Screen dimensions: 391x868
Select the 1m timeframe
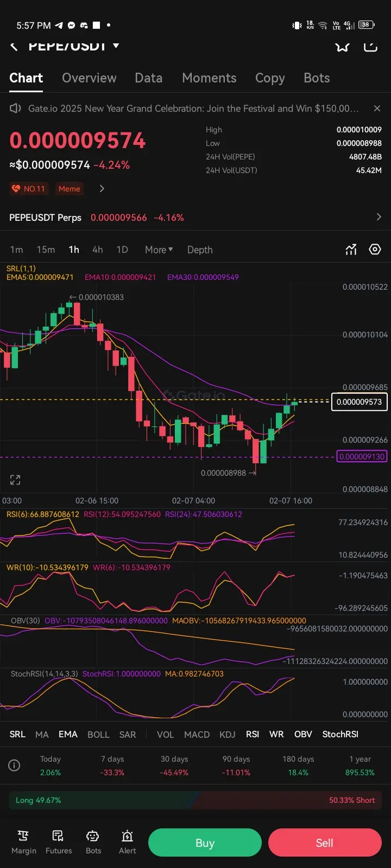click(x=17, y=250)
